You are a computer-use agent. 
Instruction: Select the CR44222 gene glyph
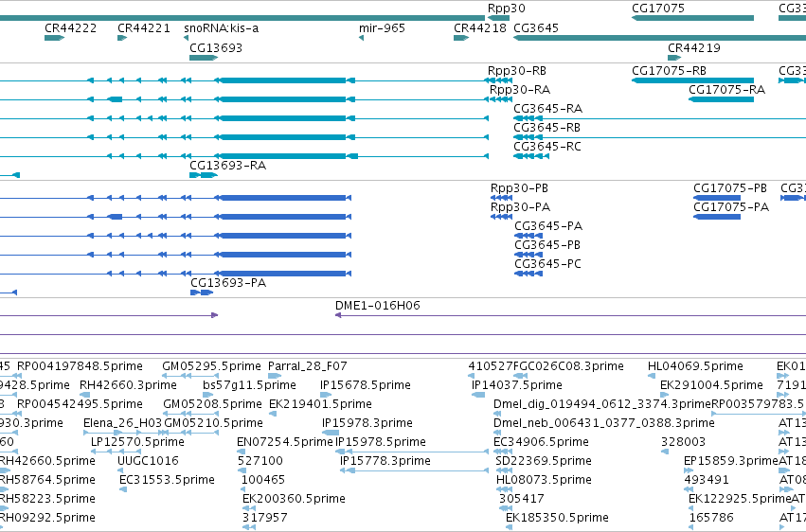[55, 38]
